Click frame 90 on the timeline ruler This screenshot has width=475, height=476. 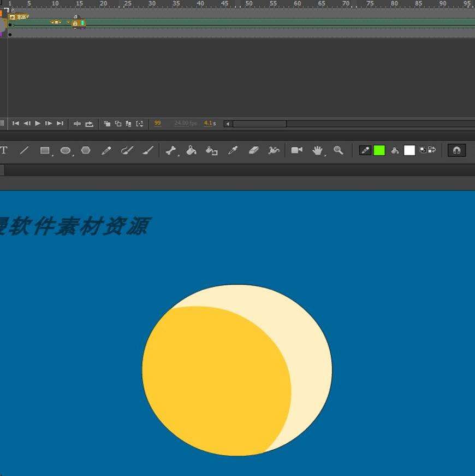tap(443, 4)
